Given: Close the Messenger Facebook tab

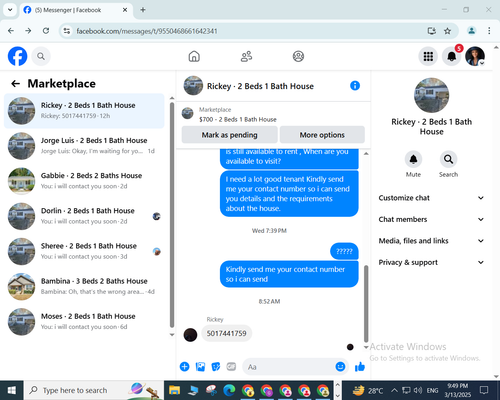Looking at the screenshot, I should (125, 10).
